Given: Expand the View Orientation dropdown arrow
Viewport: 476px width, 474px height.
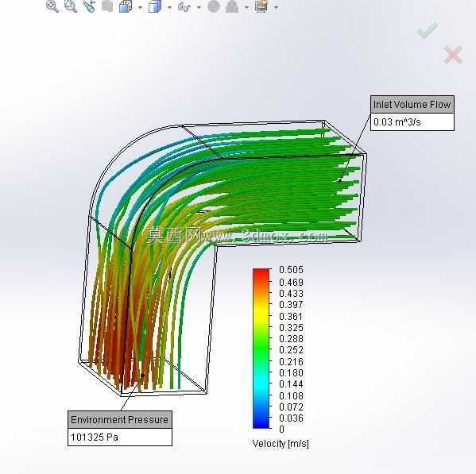Looking at the screenshot, I should tap(140, 7).
